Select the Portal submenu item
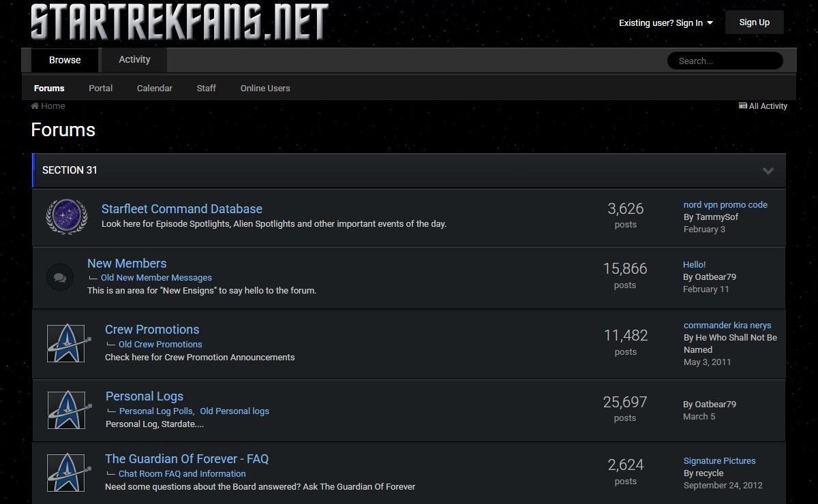The image size is (818, 504). point(101,89)
